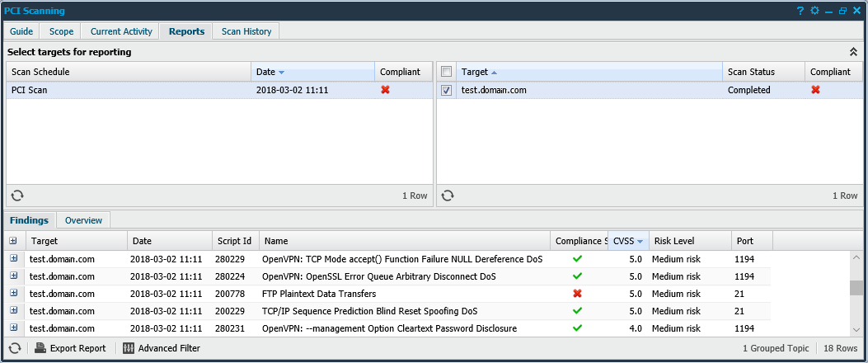868x363 pixels.
Task: Uncheck the test.domain.com target checkbox
Action: pyautogui.click(x=446, y=91)
